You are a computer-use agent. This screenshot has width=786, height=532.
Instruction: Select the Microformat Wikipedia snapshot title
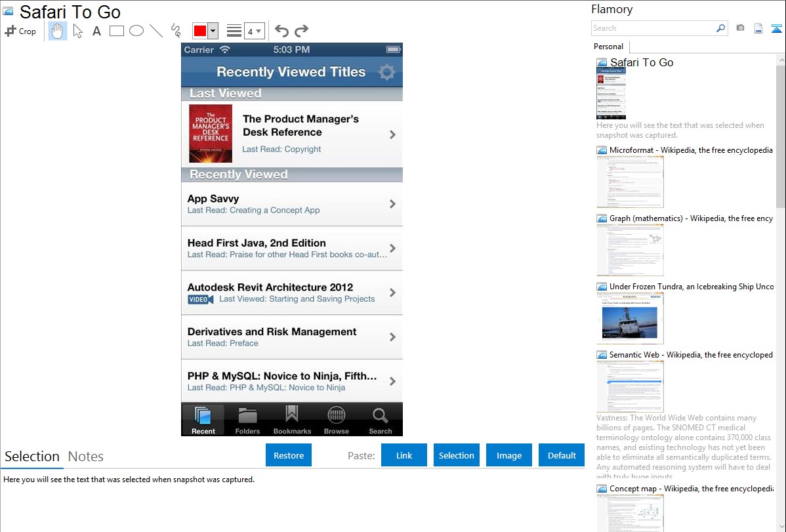pyautogui.click(x=691, y=150)
